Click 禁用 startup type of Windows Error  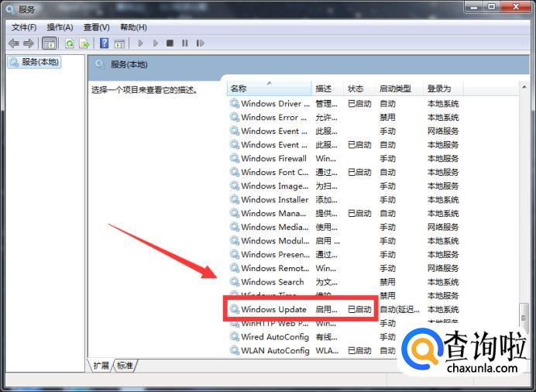(x=387, y=117)
